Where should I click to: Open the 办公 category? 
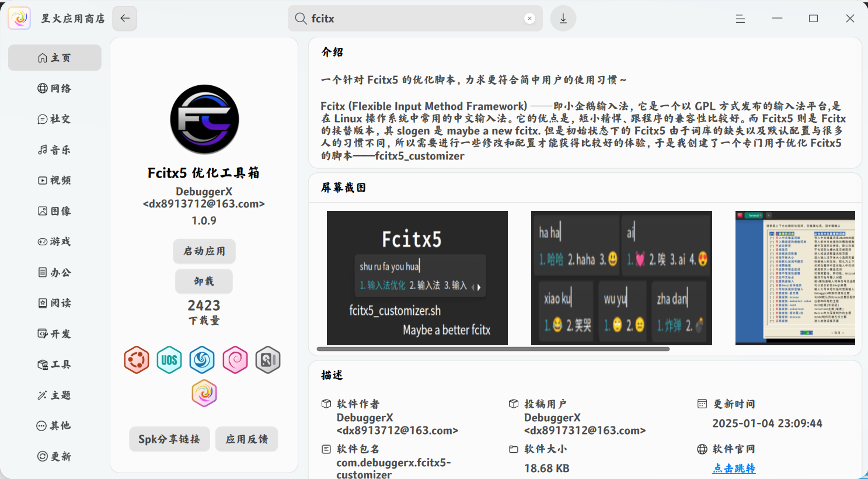coord(55,272)
